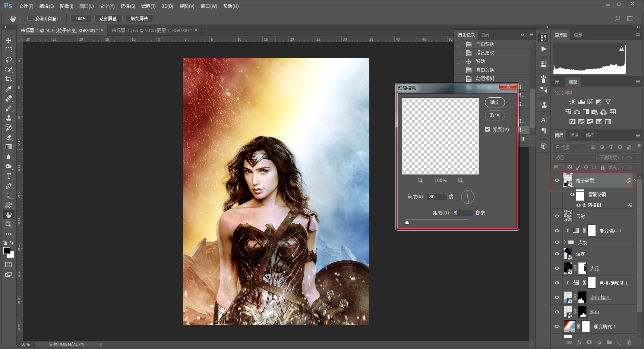Click the layer style fx icon

coord(579,342)
